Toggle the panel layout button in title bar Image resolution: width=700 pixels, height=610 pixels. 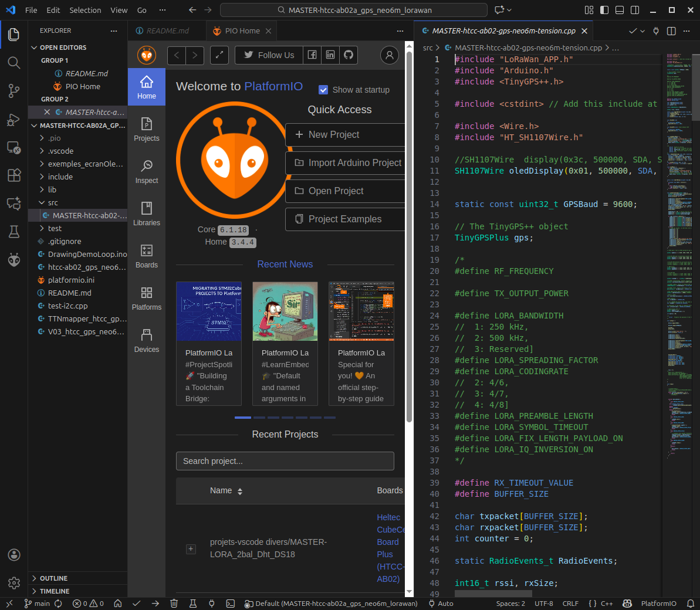620,10
